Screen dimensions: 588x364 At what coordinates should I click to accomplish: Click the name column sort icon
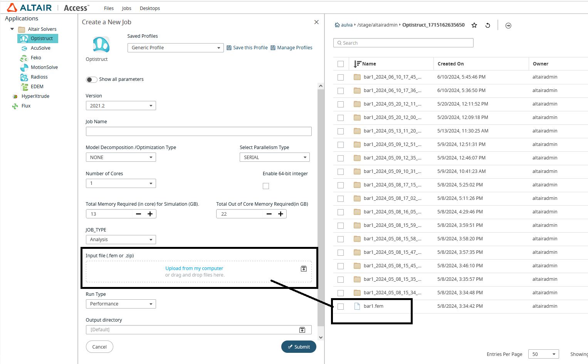[x=357, y=64]
